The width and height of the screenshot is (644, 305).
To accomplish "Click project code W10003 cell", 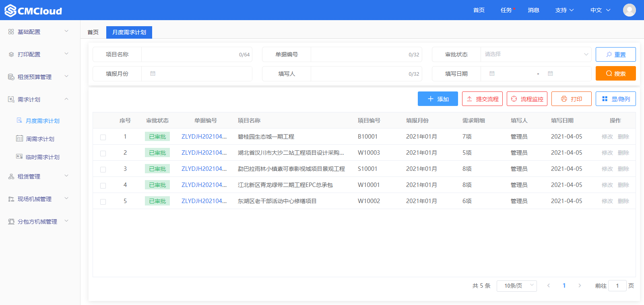I will point(369,153).
